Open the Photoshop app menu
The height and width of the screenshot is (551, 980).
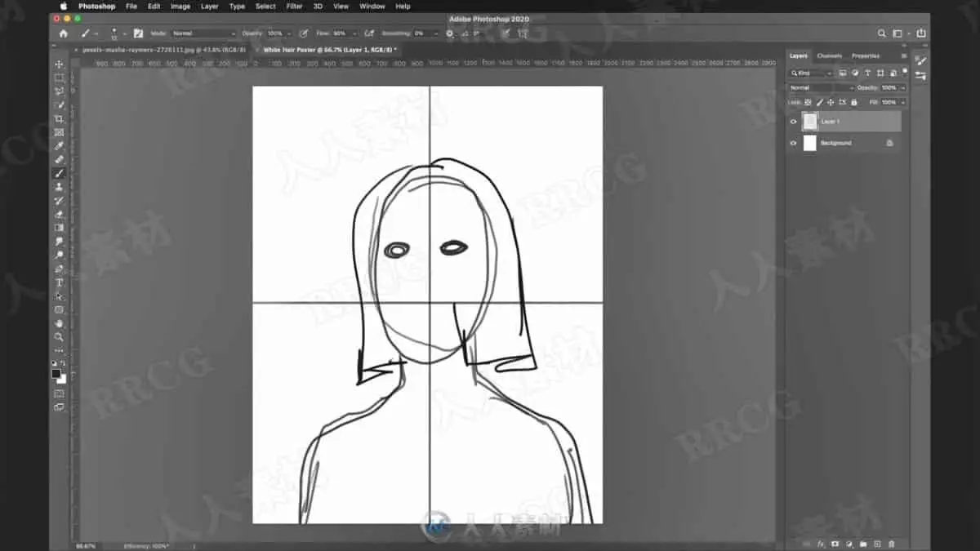(x=96, y=6)
